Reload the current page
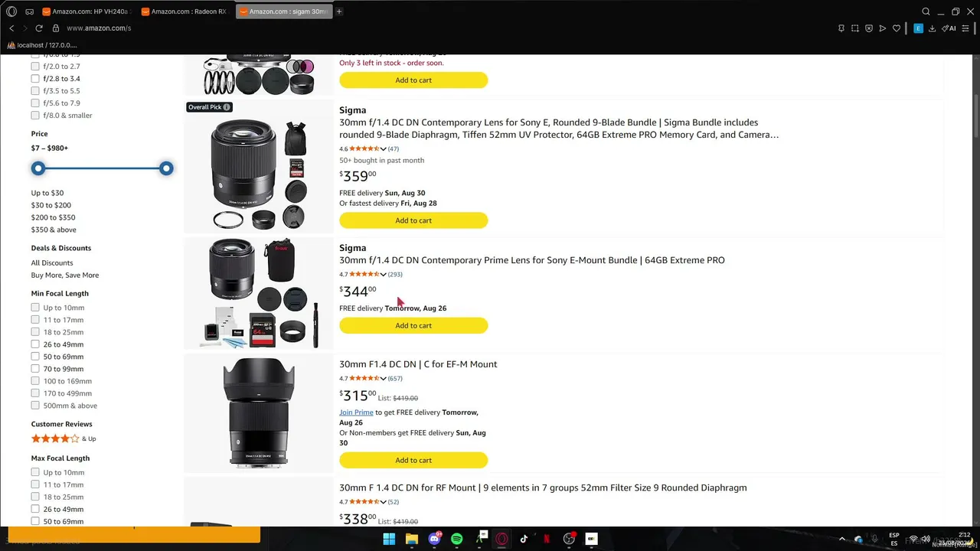 (39, 28)
